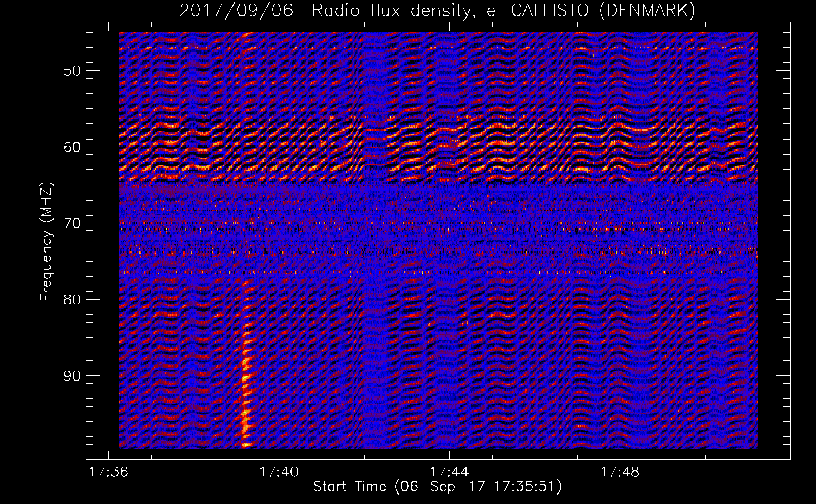Click the 80 frequency tick label
Viewport: 816px width, 504px height.
[73, 299]
